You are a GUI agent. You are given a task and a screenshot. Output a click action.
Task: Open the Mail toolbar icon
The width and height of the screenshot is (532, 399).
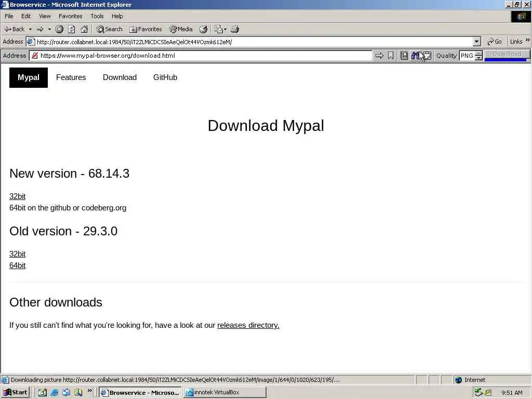pyautogui.click(x=218, y=29)
